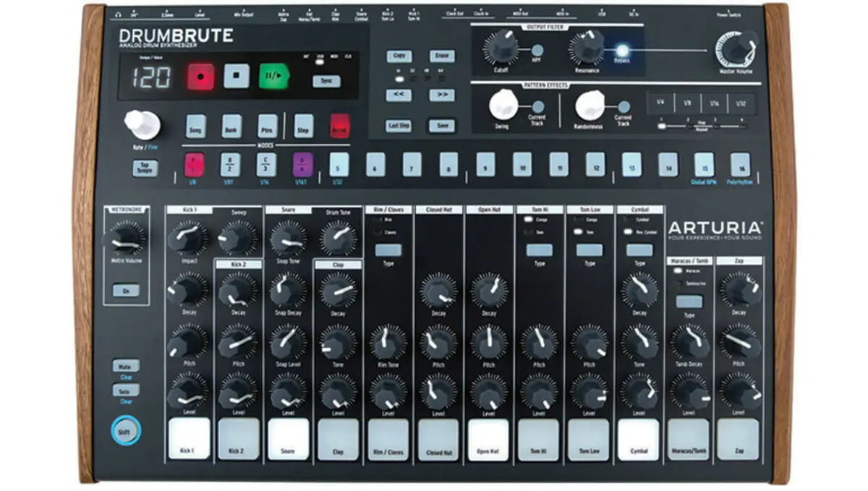Select the Sync button under the clock source LEDs
Screen dimensions: 868x491
326,81
